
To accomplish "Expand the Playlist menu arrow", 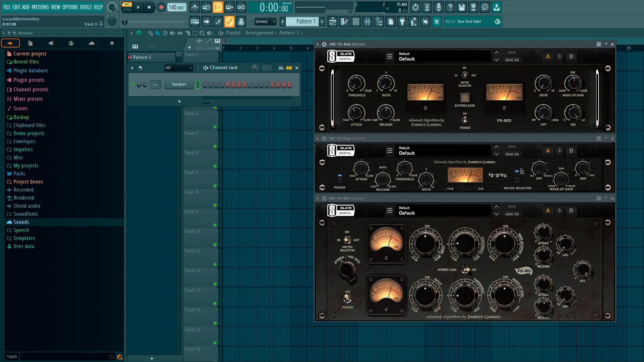I will point(132,33).
